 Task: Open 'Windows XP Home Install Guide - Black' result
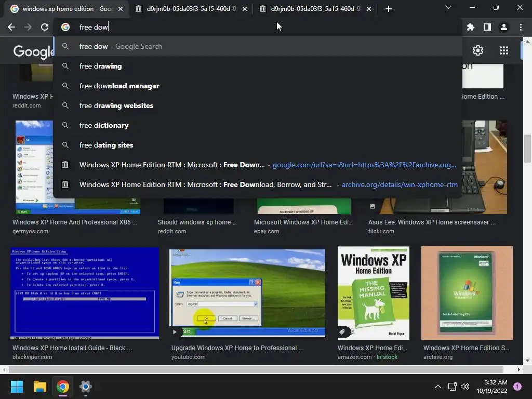72,348
